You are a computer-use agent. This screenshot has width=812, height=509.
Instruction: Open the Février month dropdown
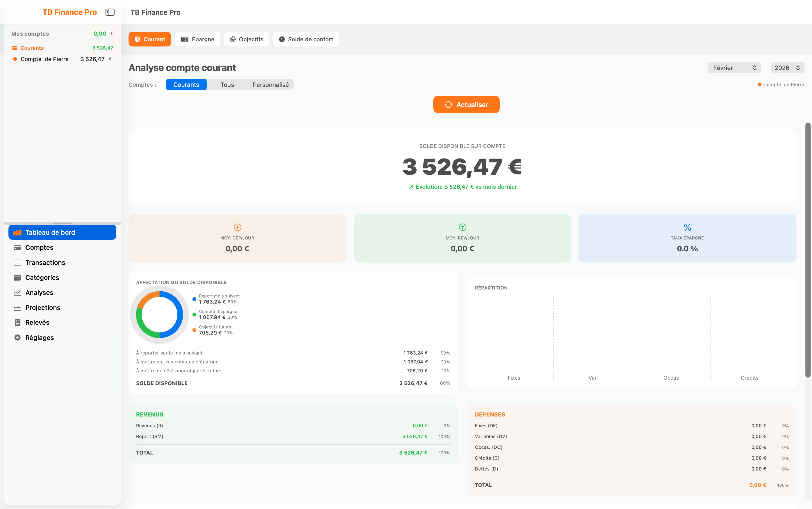click(734, 68)
